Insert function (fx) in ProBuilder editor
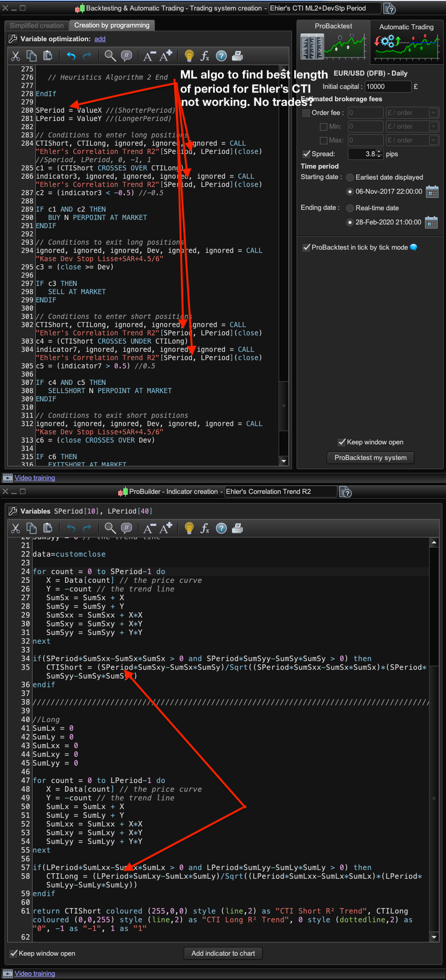Viewport: 446px width, 980px height. click(x=205, y=528)
